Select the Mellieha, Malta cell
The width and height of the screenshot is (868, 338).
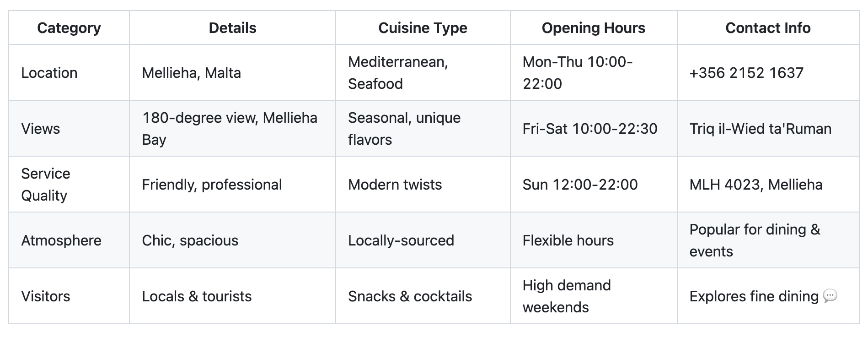click(x=232, y=72)
